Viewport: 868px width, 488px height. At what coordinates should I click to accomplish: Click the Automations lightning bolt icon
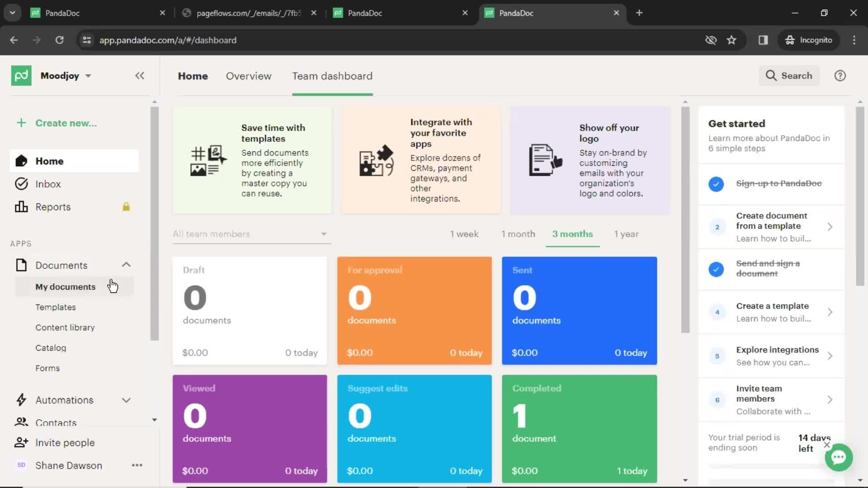21,400
